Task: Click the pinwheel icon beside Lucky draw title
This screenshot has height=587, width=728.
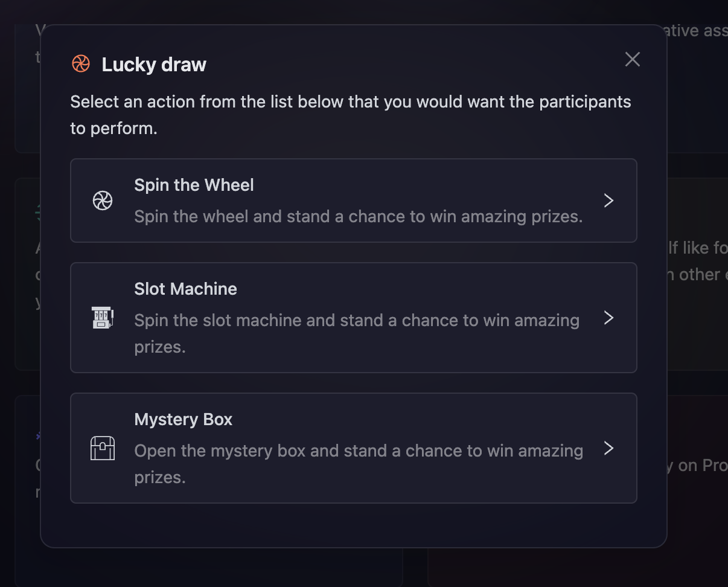Action: pyautogui.click(x=80, y=63)
